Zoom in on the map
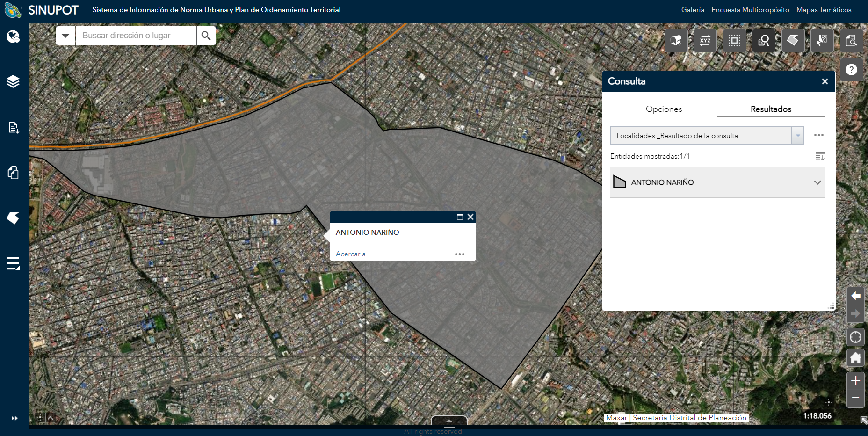The height and width of the screenshot is (436, 868). 855,380
